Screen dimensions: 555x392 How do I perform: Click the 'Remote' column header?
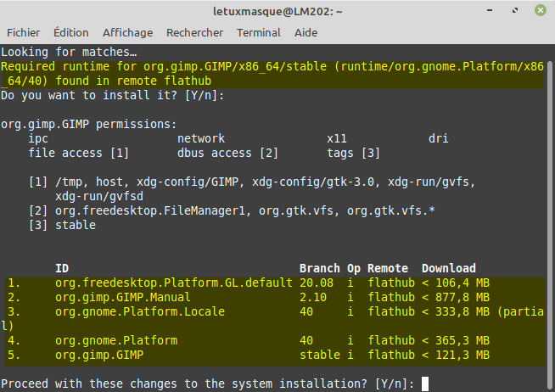click(388, 268)
